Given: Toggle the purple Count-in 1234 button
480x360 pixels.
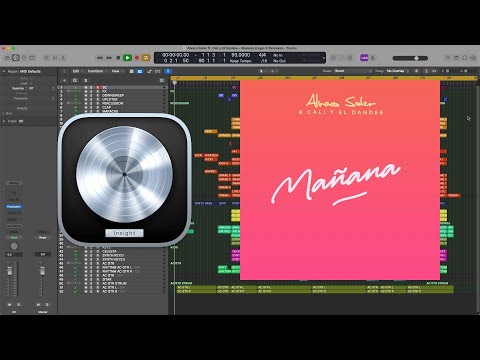Looking at the screenshot, I should point(364,58).
